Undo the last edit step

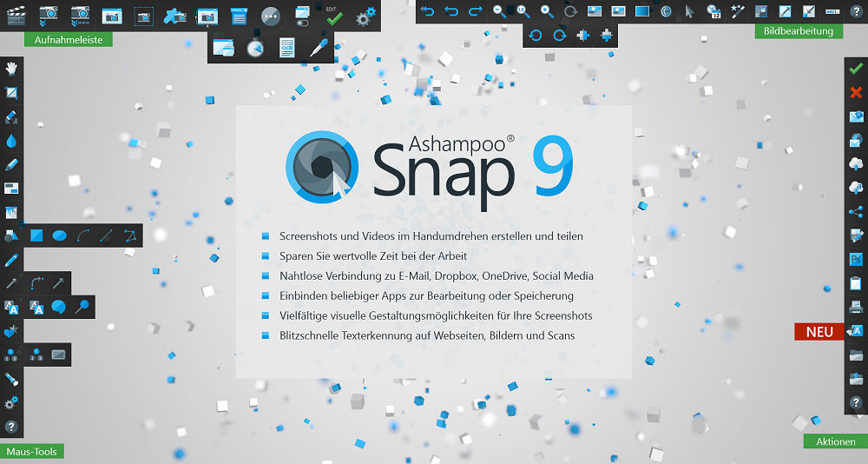tap(451, 11)
